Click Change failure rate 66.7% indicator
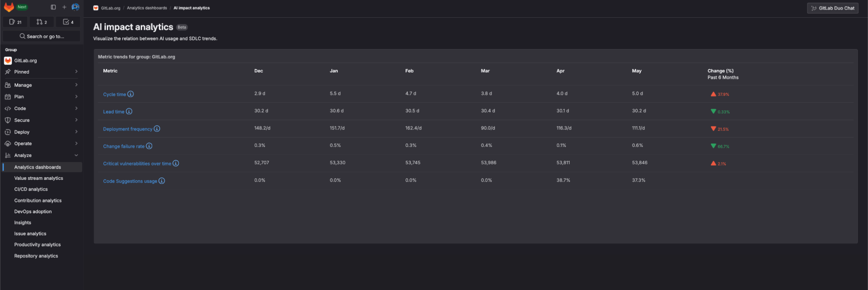Image resolution: width=868 pixels, height=290 pixels. click(720, 146)
